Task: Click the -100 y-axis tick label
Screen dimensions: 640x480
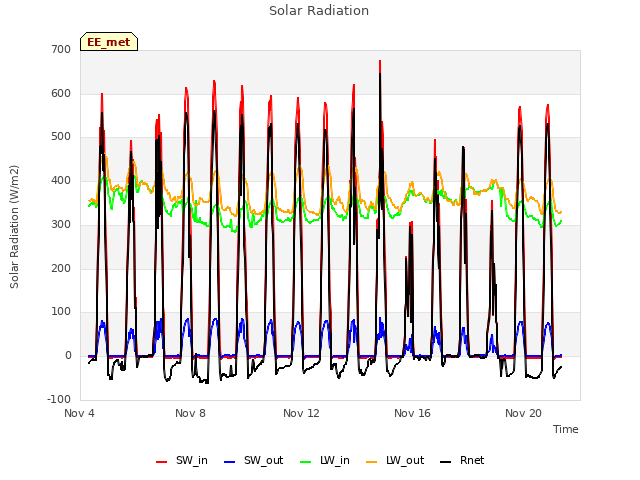Action: pos(59,399)
